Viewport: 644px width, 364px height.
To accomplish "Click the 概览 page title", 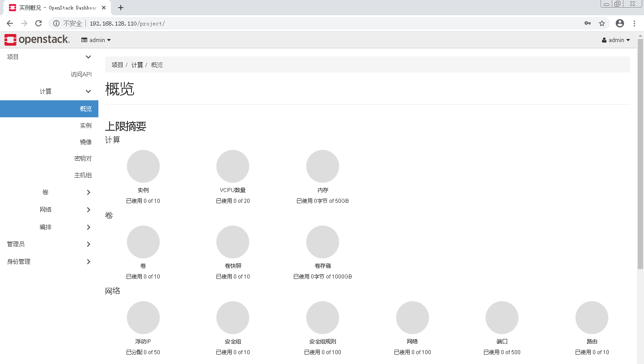I will (x=120, y=89).
